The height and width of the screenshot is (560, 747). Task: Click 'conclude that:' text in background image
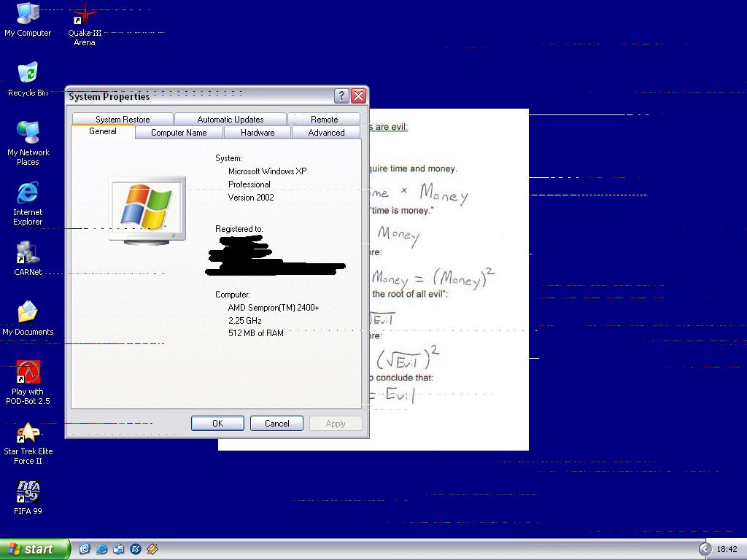pyautogui.click(x=404, y=378)
